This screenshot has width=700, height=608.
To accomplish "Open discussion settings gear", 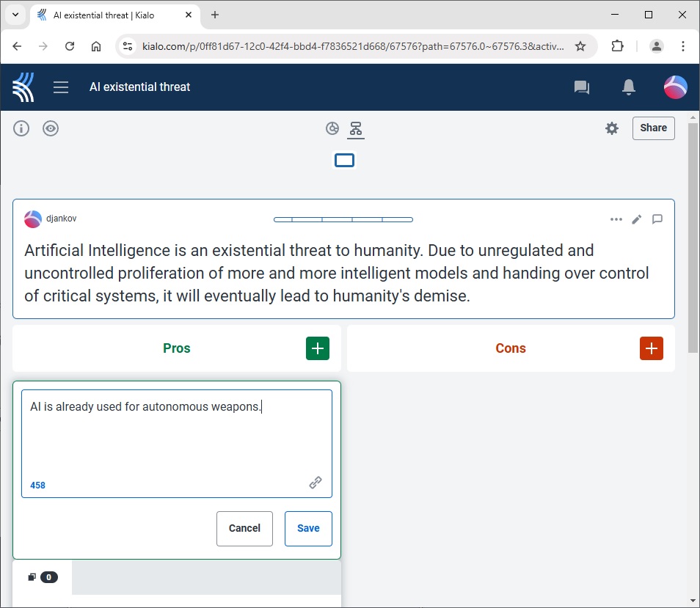I will tap(612, 128).
